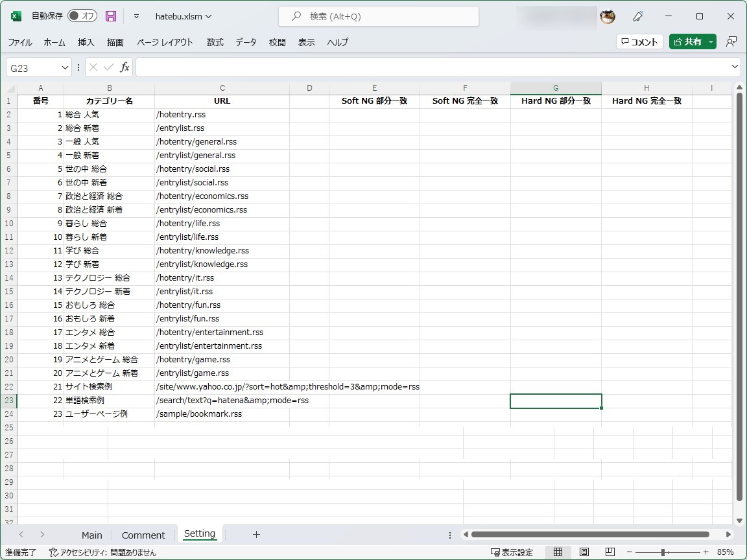Click zoom out minus button
The height and width of the screenshot is (560, 747).
[x=630, y=552]
